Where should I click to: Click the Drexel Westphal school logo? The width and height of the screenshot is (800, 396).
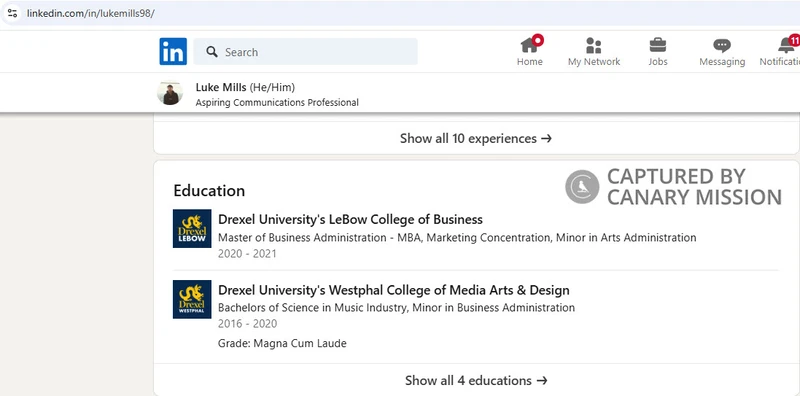coord(192,299)
